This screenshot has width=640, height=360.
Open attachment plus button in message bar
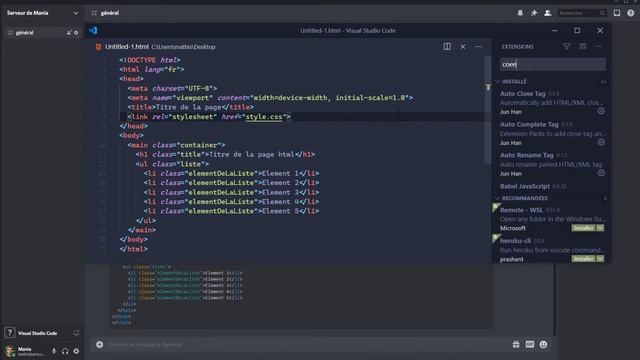pos(100,344)
